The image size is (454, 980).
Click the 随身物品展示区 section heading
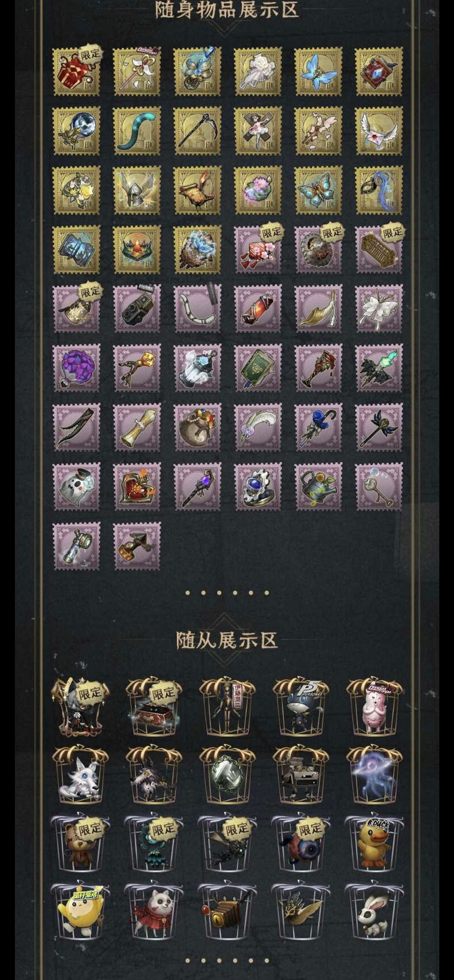pos(227,10)
